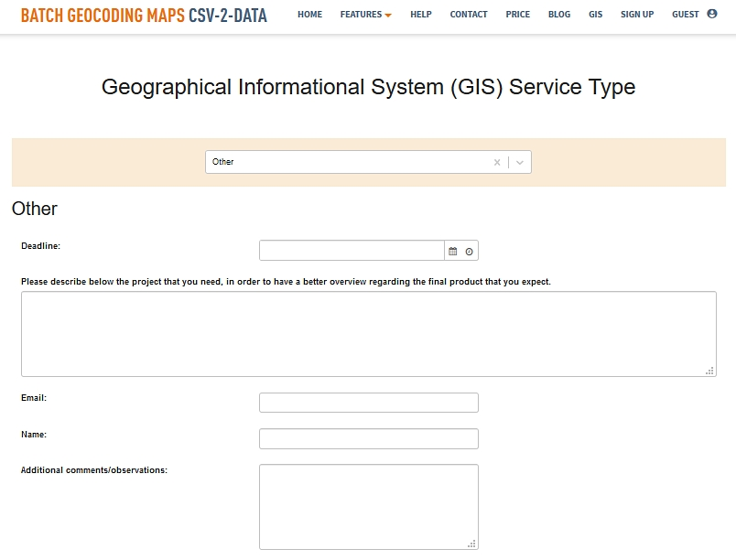Click the Sign Up link
Viewport: 736px width, 560px height.
637,15
